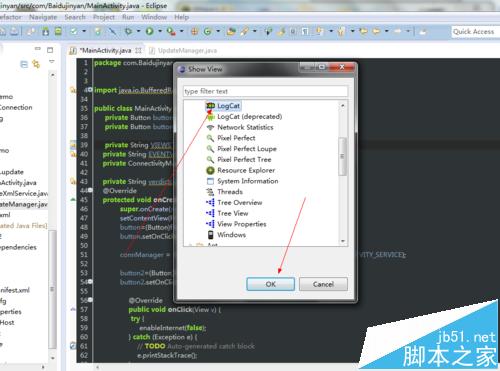Open the Next Annotation dropdown arrow
500x371 pixels.
tap(331, 32)
